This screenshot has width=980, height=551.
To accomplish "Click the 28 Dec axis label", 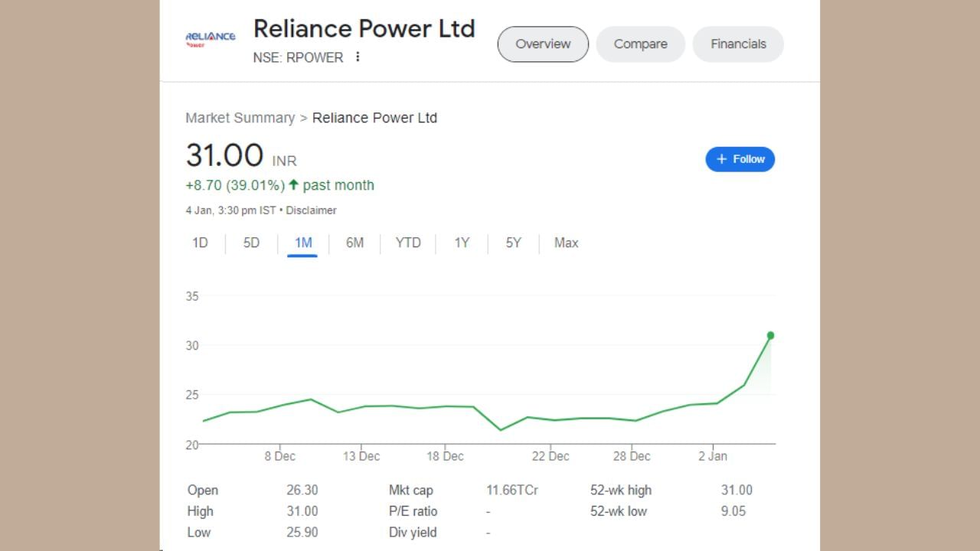I will click(x=632, y=456).
